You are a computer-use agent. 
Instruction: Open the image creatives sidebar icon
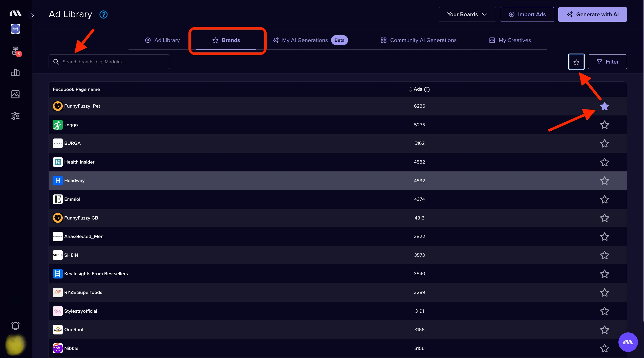click(x=15, y=94)
